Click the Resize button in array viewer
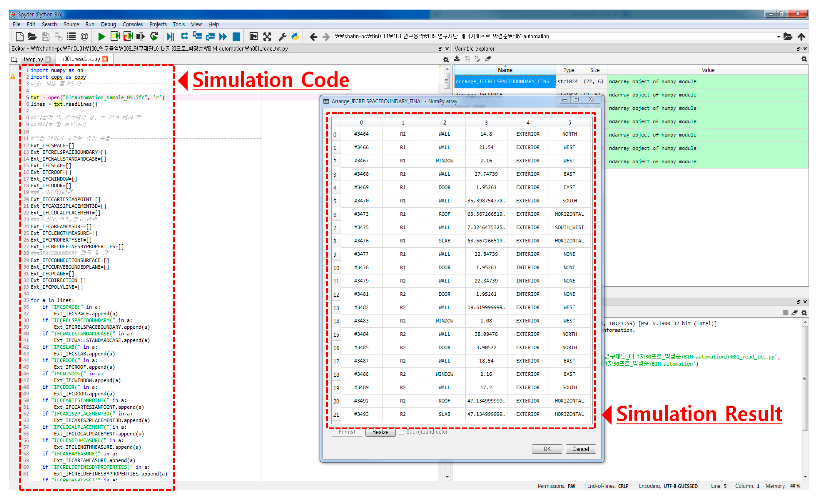The height and width of the screenshot is (504, 819). 380,432
